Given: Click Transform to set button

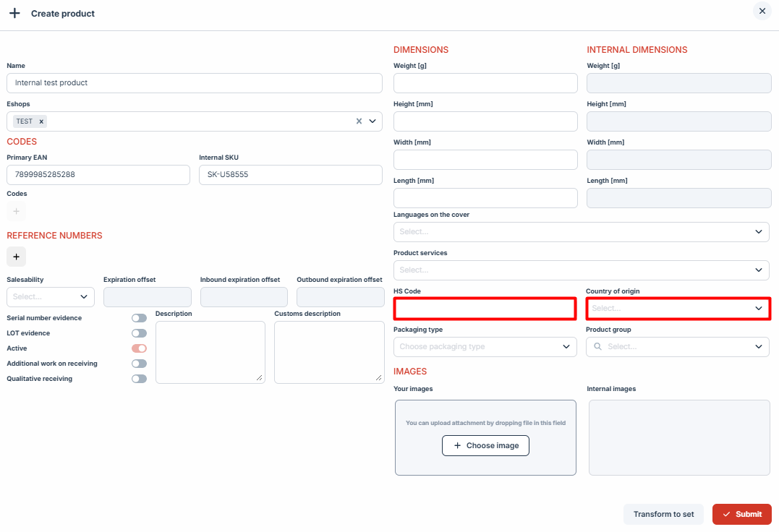Looking at the screenshot, I should [663, 514].
